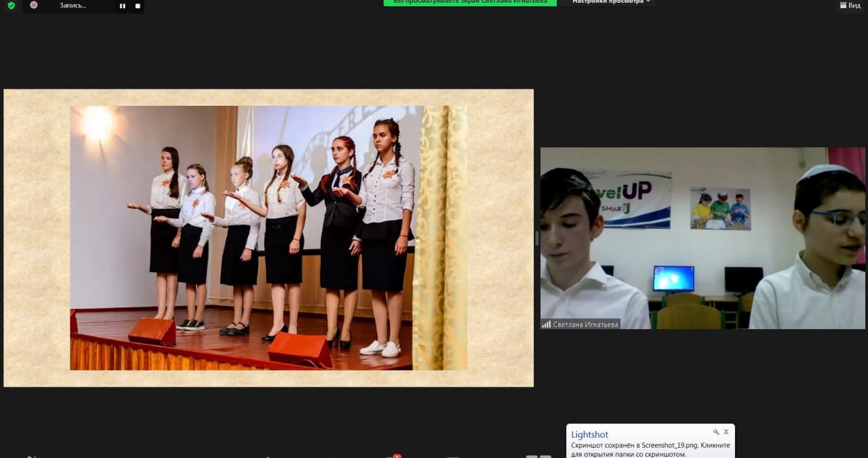Image resolution: width=868 pixels, height=458 pixels.
Task: Dismiss the Lightshot notification popup
Action: [726, 432]
